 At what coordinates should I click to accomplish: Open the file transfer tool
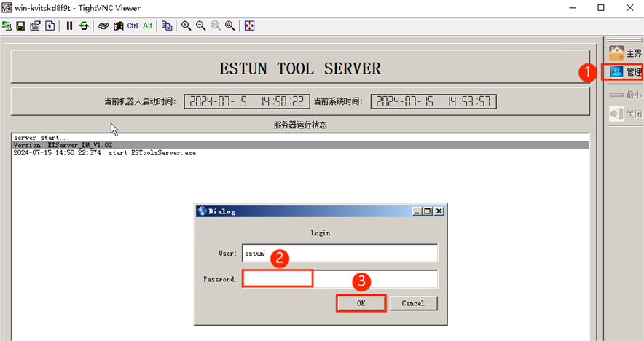click(x=168, y=26)
